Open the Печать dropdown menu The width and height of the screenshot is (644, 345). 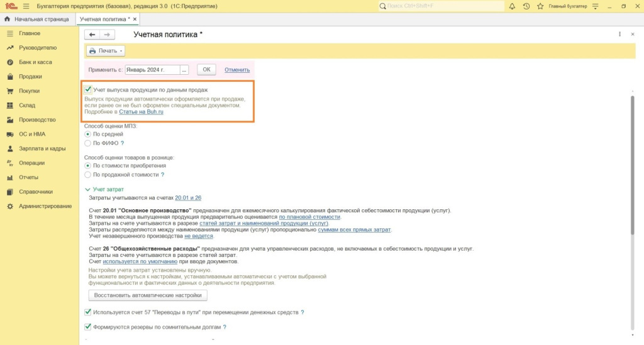click(x=105, y=51)
